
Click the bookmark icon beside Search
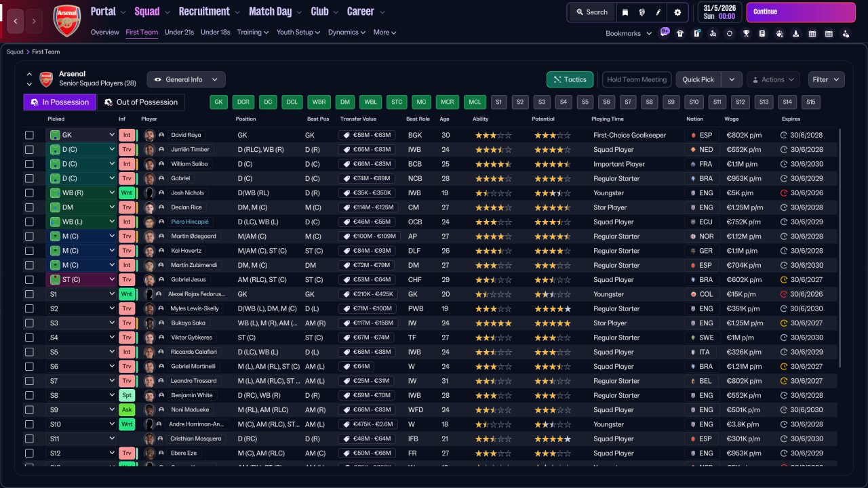coord(625,12)
